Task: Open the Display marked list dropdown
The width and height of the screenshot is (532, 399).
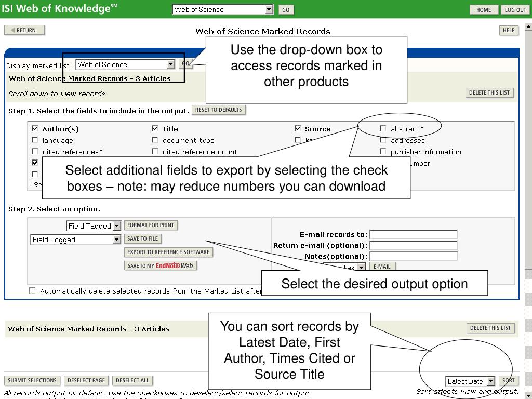Action: pos(125,64)
